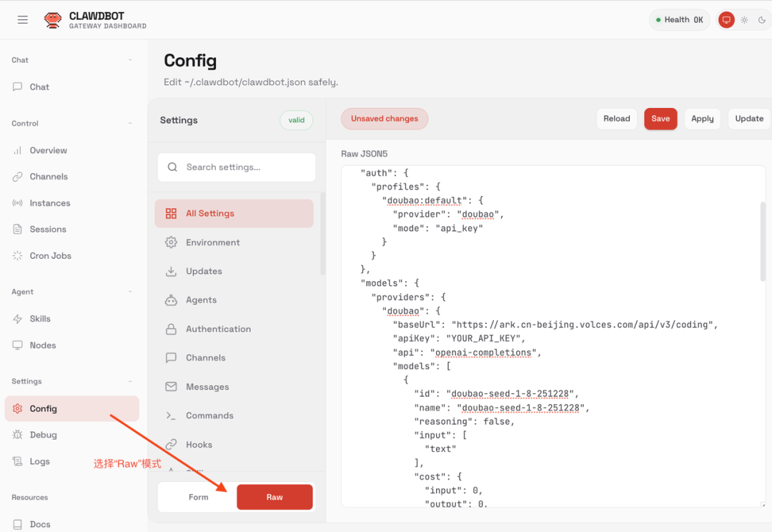Select the Updates settings category label
The height and width of the screenshot is (532, 772).
[204, 271]
